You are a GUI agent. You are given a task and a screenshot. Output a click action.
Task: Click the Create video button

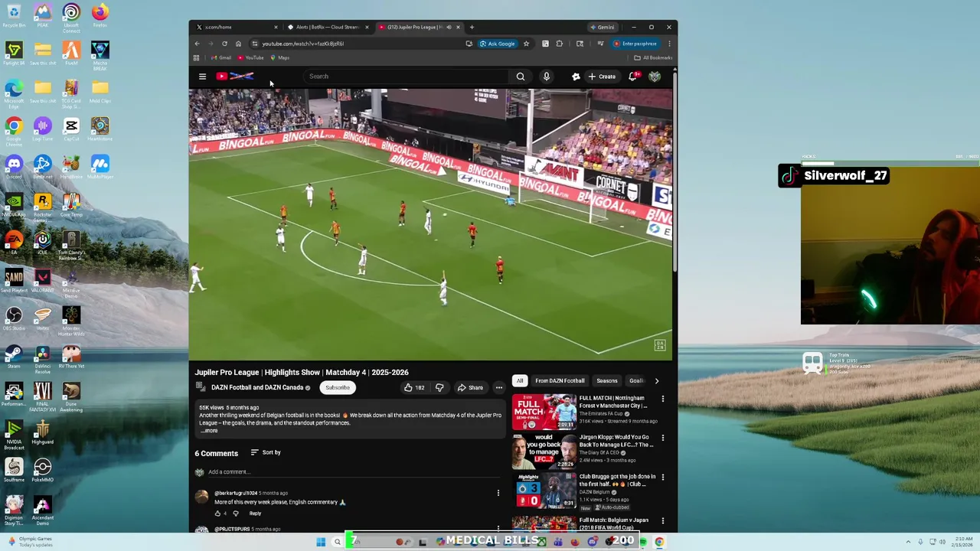[602, 77]
